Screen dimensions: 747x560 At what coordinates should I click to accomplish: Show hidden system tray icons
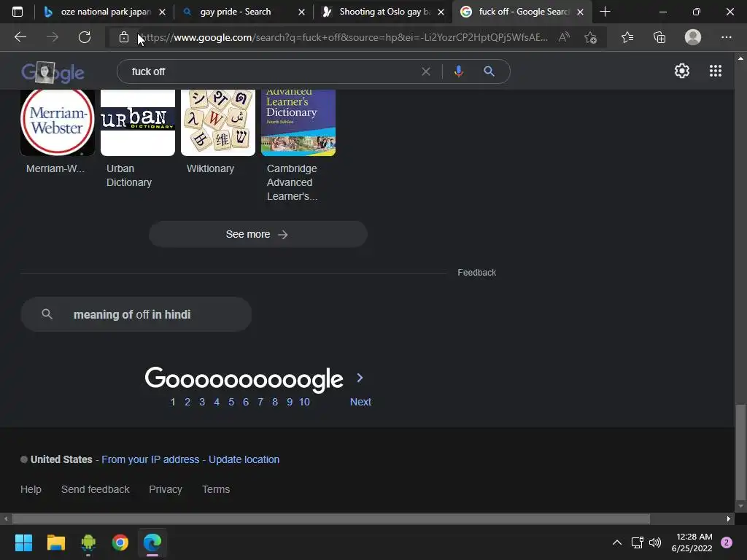(617, 542)
